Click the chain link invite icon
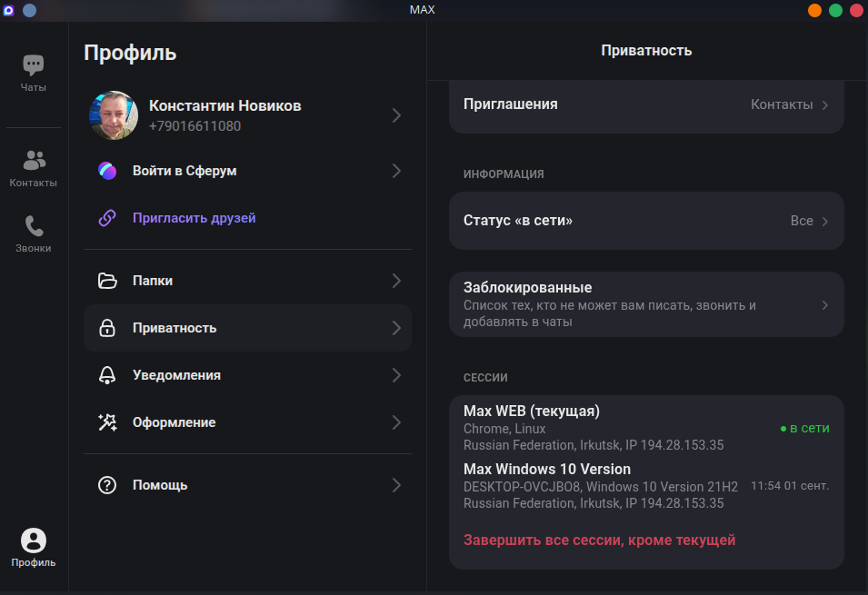 point(107,218)
